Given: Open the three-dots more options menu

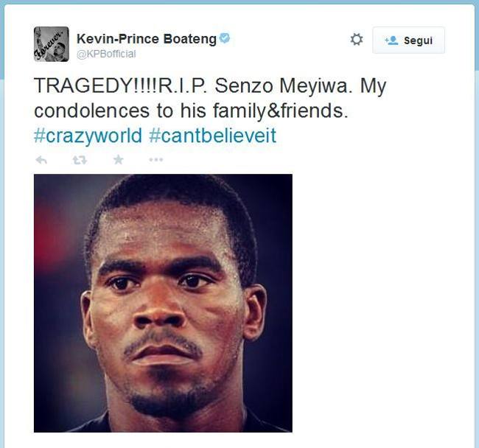Looking at the screenshot, I should 156,159.
